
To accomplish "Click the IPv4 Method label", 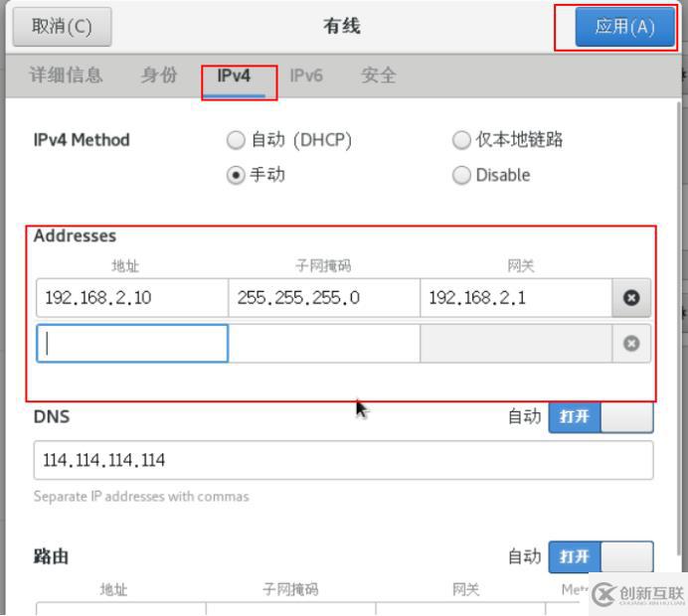I will (x=82, y=140).
